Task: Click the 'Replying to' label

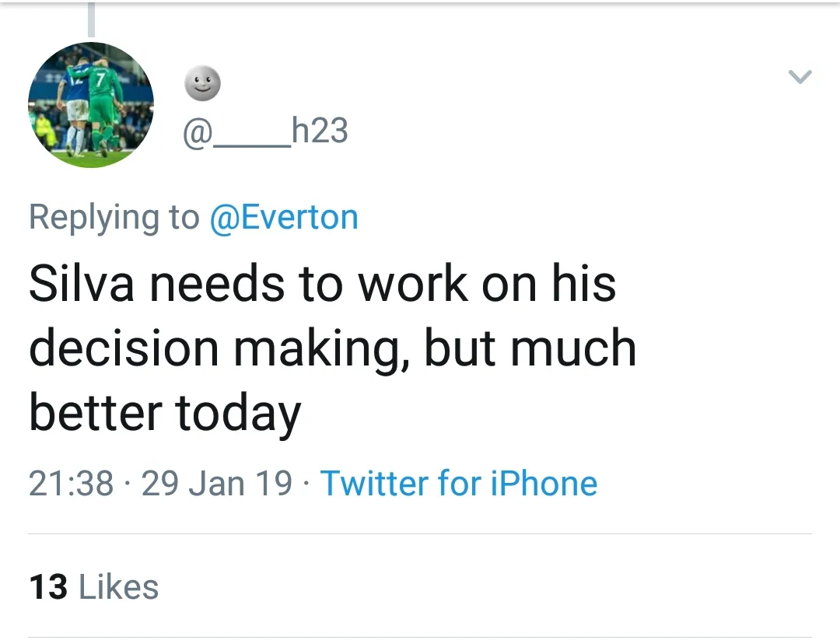Action: click(x=114, y=217)
